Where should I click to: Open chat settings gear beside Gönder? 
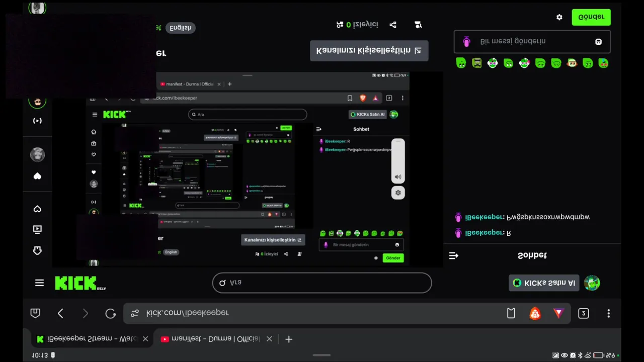click(559, 17)
